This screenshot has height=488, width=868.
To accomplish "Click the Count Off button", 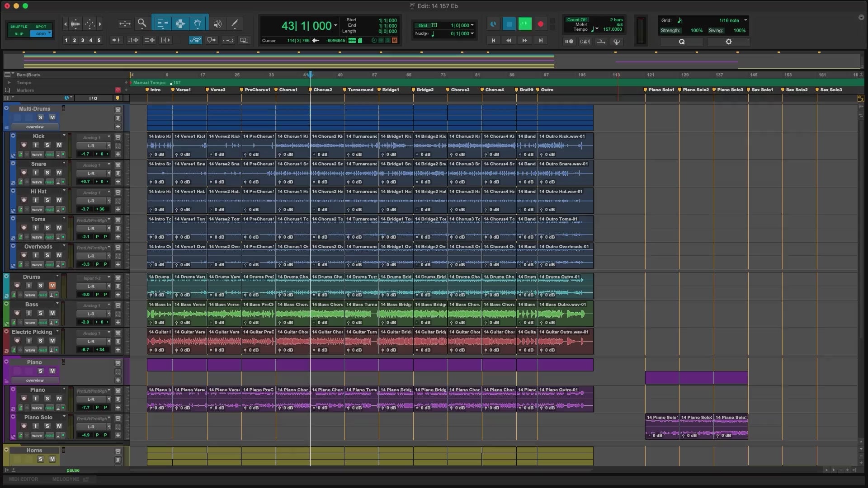I will click(x=576, y=20).
